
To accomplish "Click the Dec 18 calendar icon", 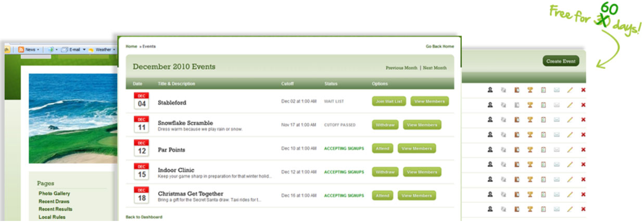I will [142, 195].
